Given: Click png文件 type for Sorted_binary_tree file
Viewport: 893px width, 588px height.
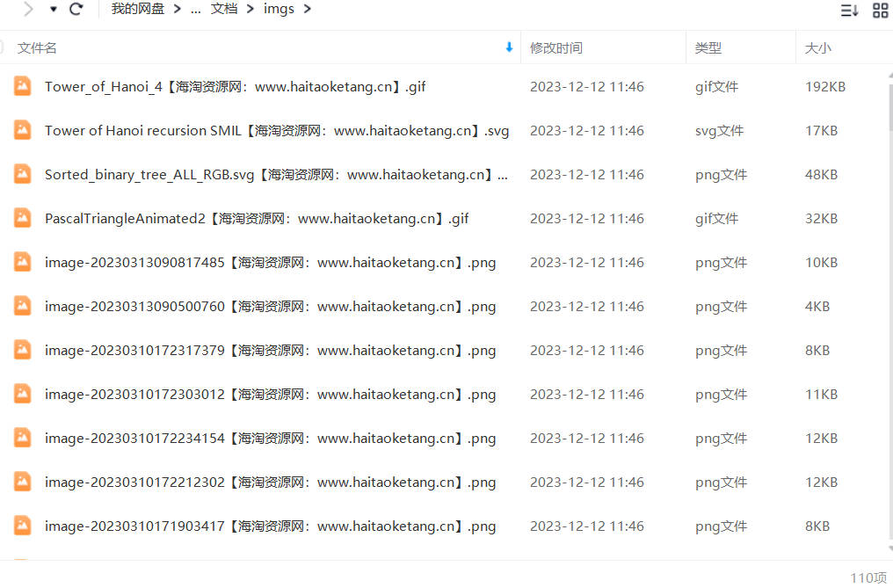Looking at the screenshot, I should tap(721, 174).
